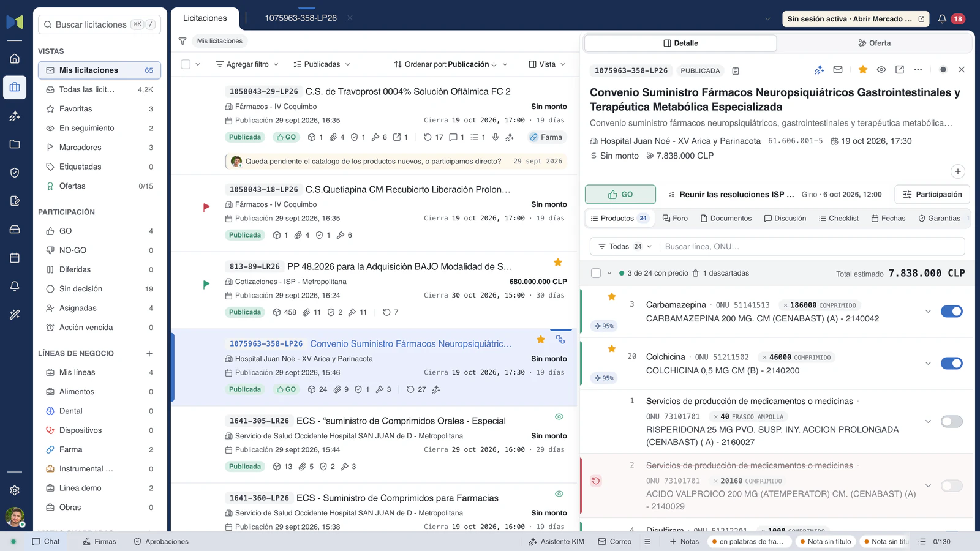Expand the Carbamazepina product row
The image size is (980, 551).
tap(928, 311)
